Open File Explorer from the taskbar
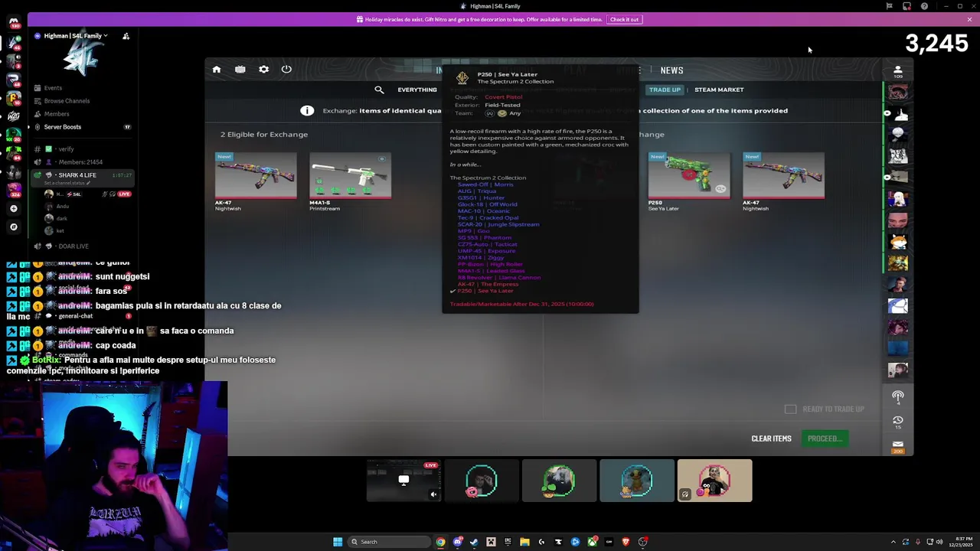The height and width of the screenshot is (551, 980). (524, 542)
